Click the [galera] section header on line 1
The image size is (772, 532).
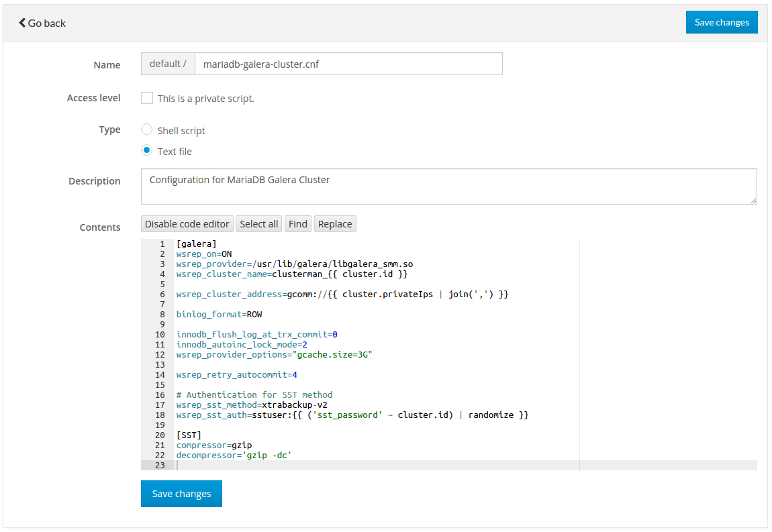click(197, 244)
